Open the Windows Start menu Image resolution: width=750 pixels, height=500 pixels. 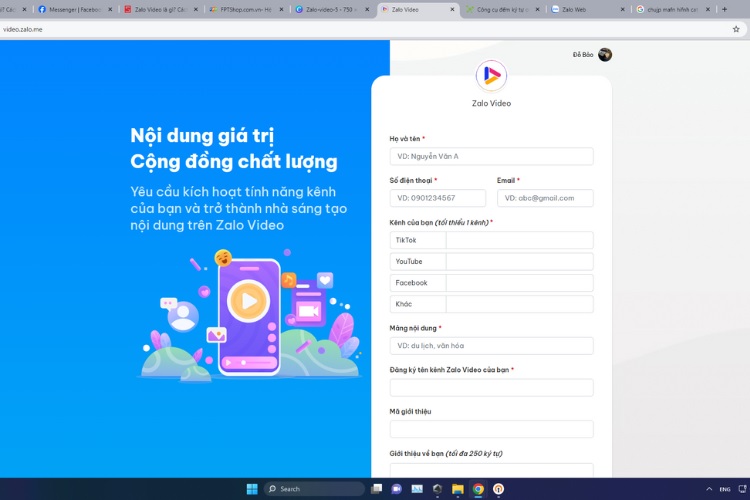point(252,489)
